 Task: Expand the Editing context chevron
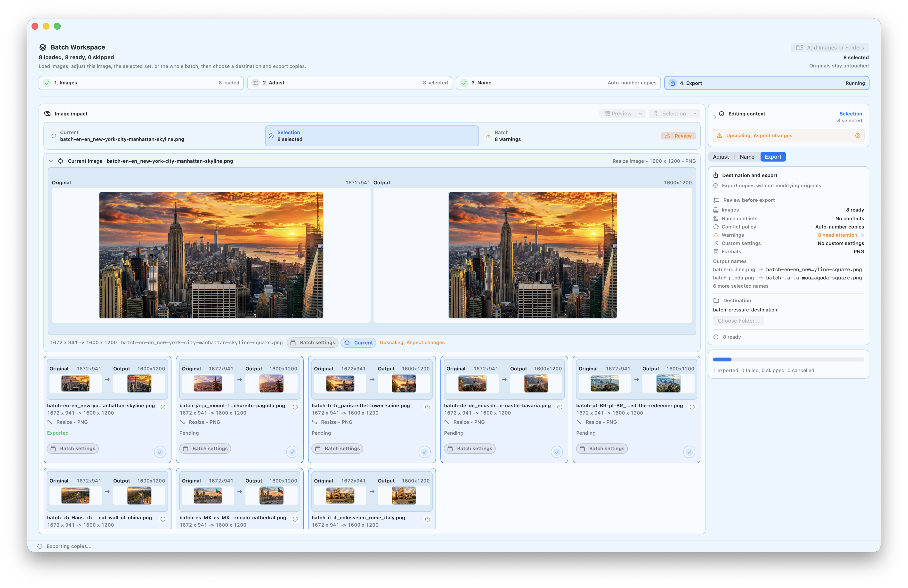click(714, 117)
